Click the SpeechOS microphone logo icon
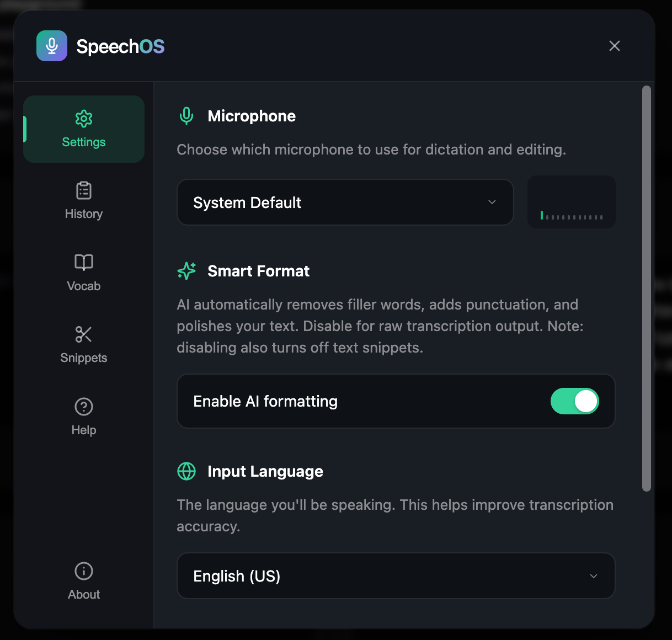The height and width of the screenshot is (640, 672). 52,46
